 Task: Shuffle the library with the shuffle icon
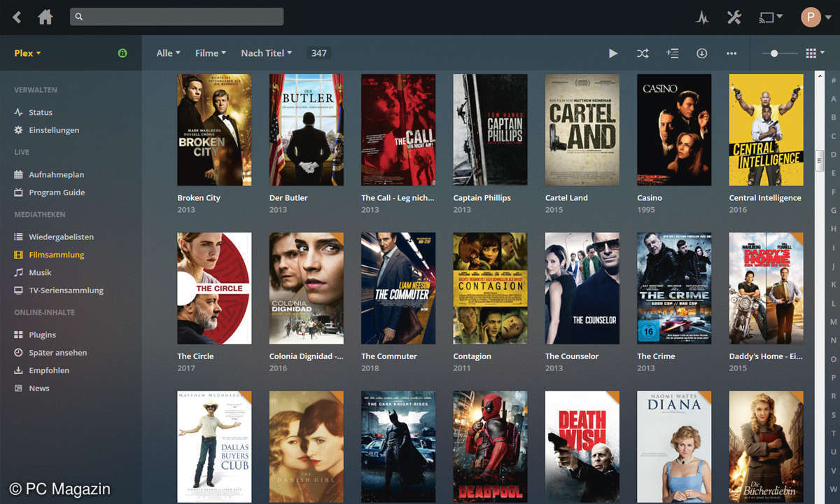643,53
